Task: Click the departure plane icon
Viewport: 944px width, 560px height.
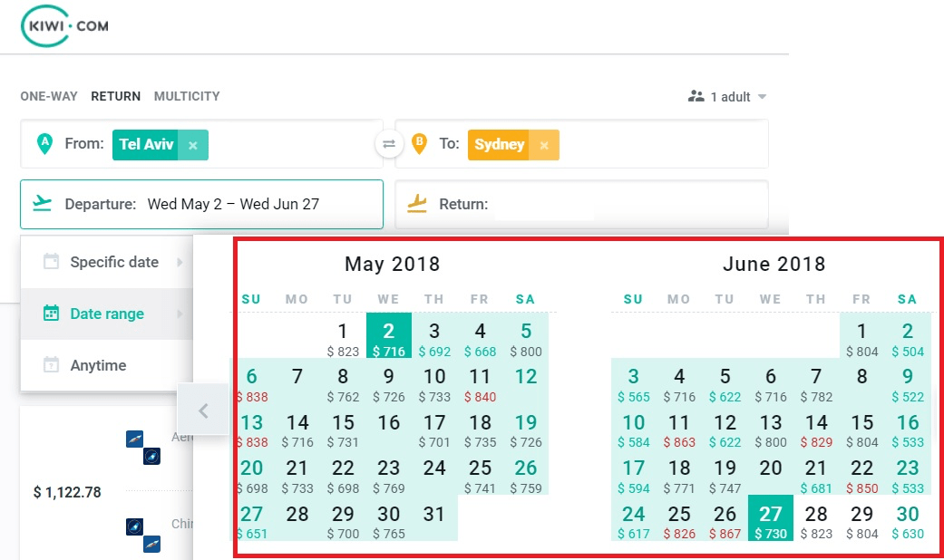Action: pos(42,203)
